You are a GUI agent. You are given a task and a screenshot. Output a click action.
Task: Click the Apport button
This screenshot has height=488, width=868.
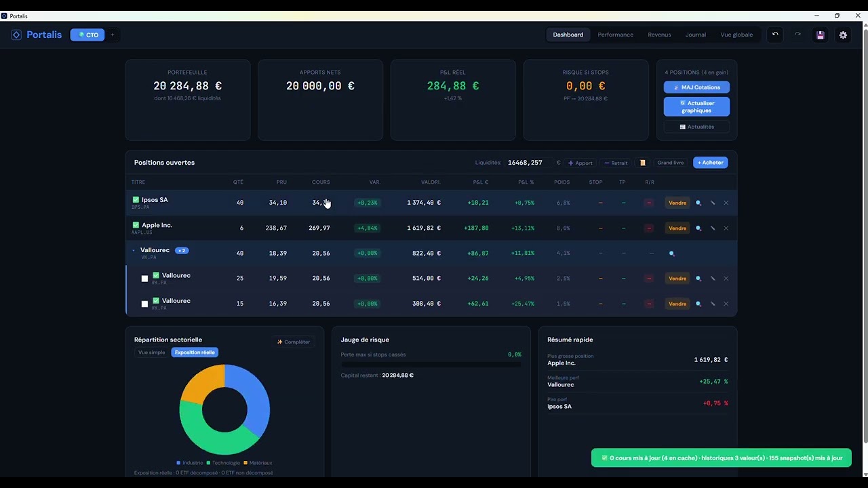pos(580,163)
